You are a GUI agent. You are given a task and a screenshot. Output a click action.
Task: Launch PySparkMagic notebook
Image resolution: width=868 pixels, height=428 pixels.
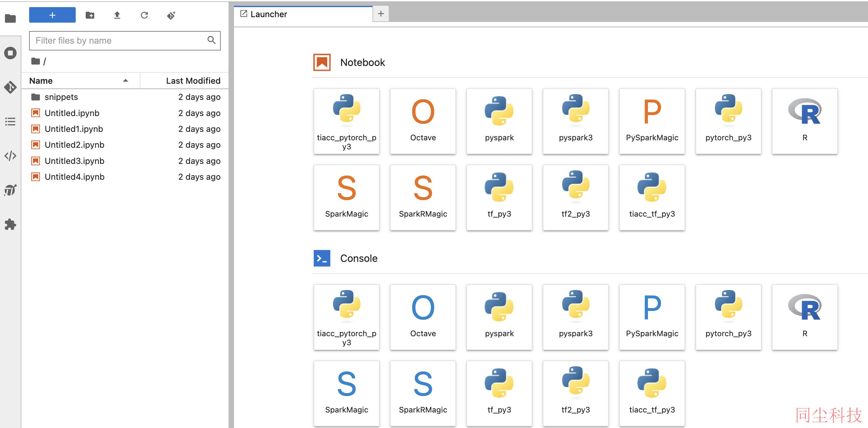tap(652, 122)
